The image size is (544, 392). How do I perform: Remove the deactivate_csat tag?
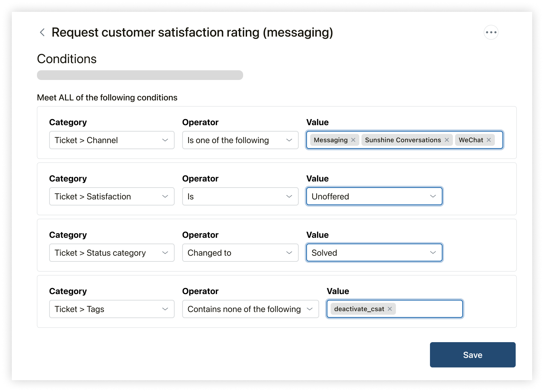coord(390,309)
